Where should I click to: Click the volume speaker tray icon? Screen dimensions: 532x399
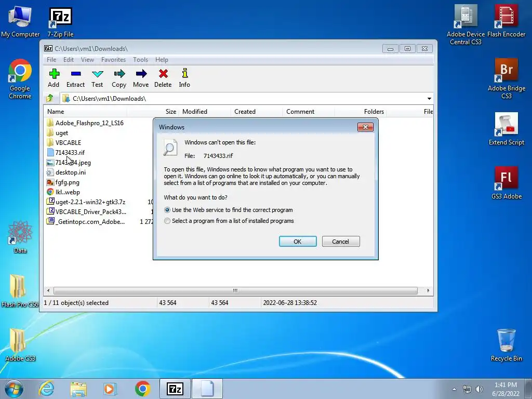479,389
